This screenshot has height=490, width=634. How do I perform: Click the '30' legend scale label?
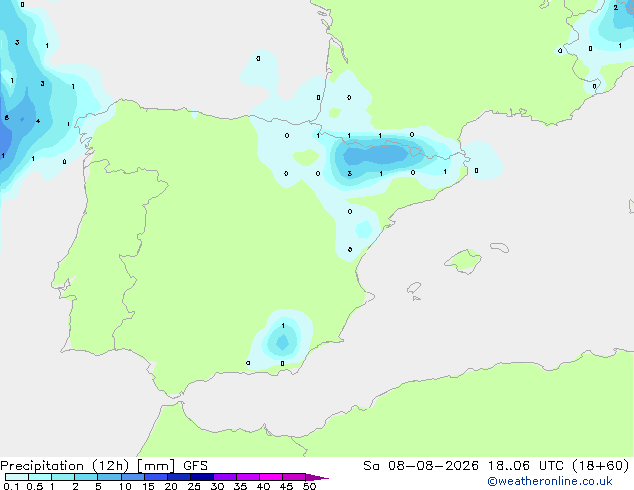tap(217, 486)
